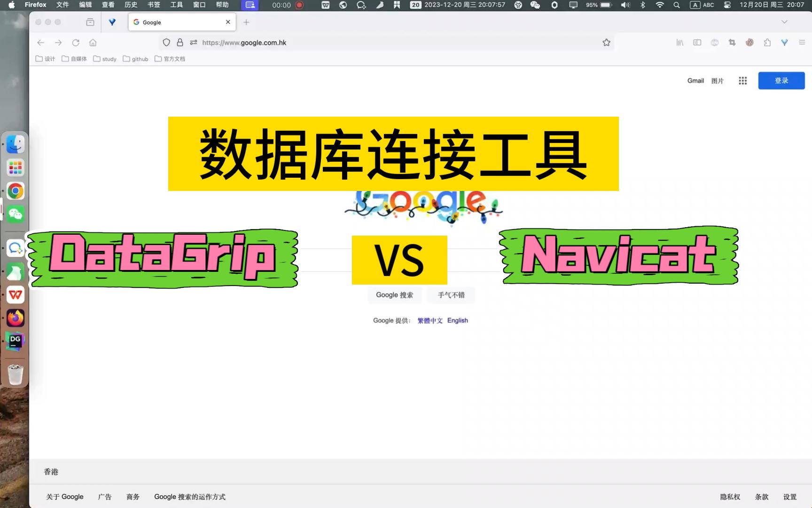Expand the list all tabs chevron

(784, 22)
